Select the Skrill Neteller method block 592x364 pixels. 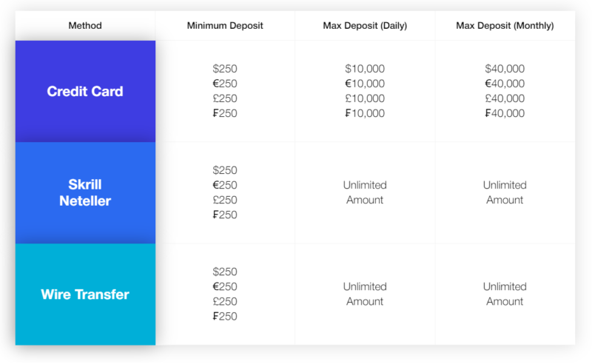click(85, 192)
